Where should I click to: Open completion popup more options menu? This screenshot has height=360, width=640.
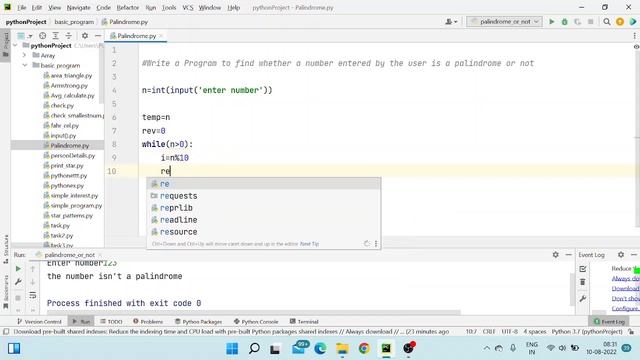(x=376, y=244)
